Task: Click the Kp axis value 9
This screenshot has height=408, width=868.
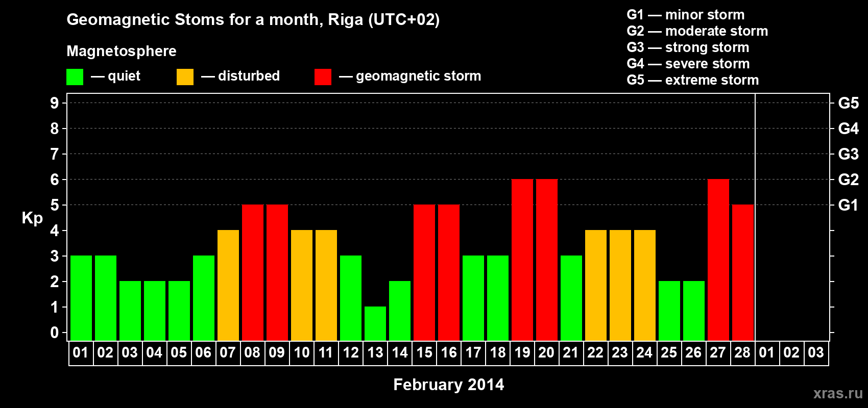Action: 55,103
